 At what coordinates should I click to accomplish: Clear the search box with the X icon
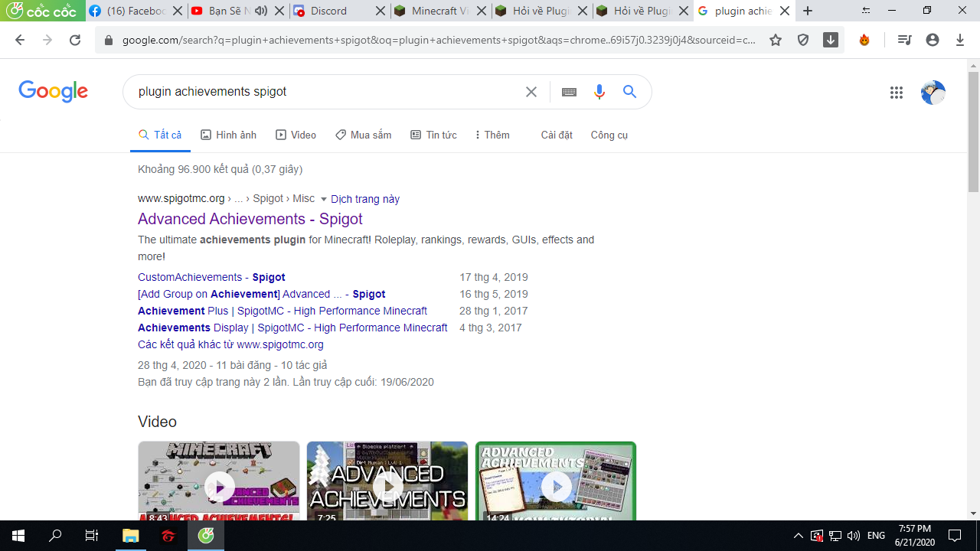point(531,92)
